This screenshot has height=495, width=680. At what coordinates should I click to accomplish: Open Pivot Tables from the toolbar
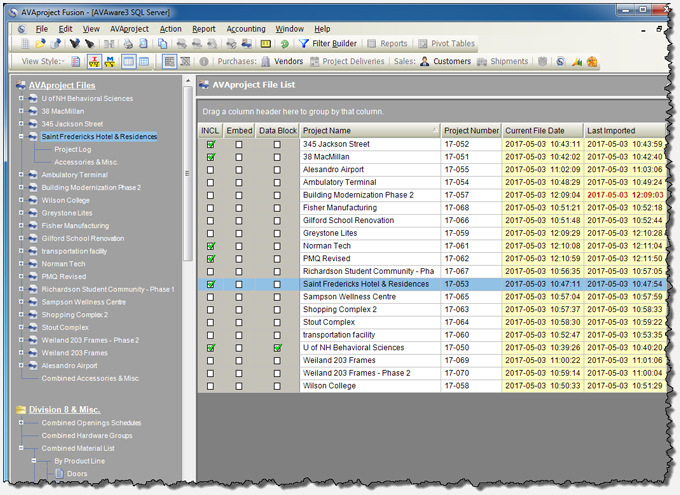point(448,44)
